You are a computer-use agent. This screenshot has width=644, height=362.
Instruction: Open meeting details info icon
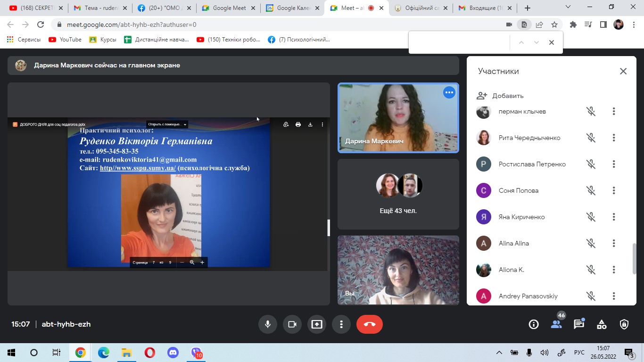tap(534, 324)
